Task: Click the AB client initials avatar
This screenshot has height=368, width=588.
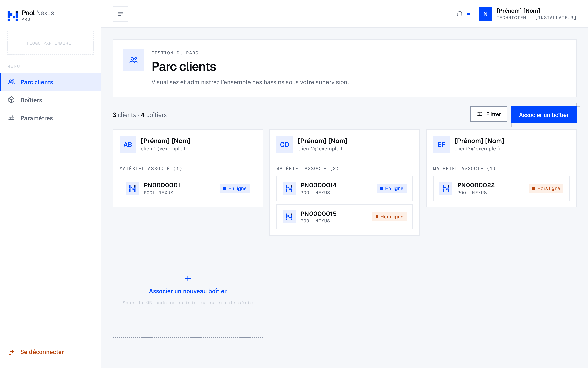Action: tap(128, 144)
